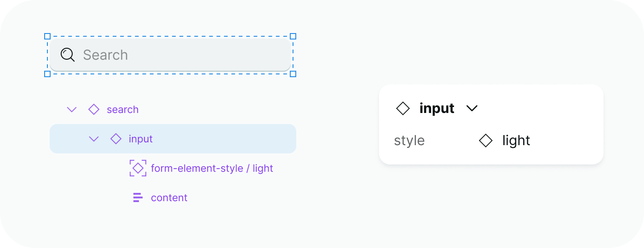Click the light style property value
This screenshot has width=644, height=248.
pos(516,141)
